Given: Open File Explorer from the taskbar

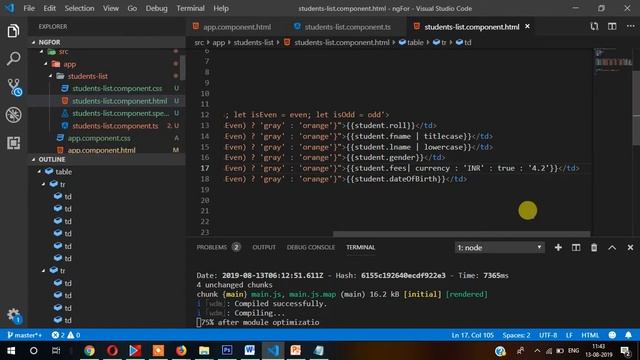Looking at the screenshot, I should tap(204, 351).
